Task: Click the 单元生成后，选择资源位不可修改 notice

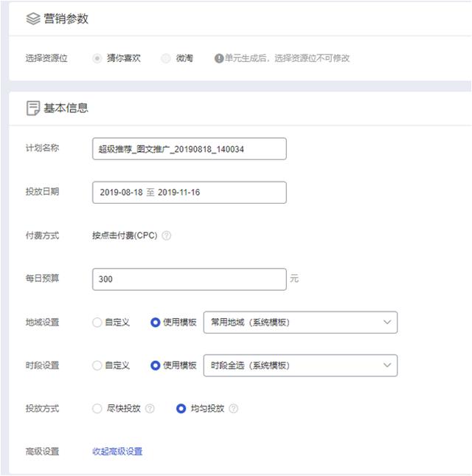Action: coord(287,58)
